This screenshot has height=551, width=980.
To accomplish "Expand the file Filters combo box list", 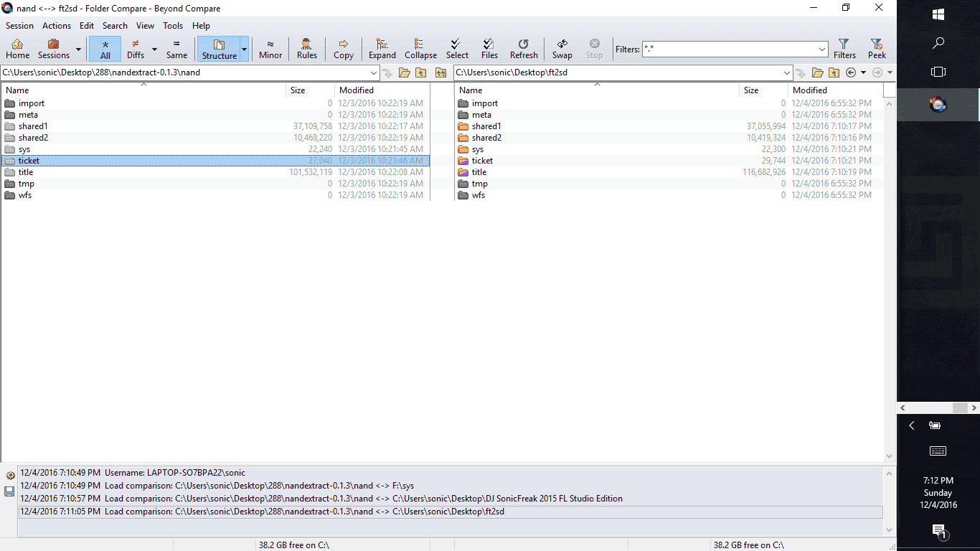I will pyautogui.click(x=822, y=50).
